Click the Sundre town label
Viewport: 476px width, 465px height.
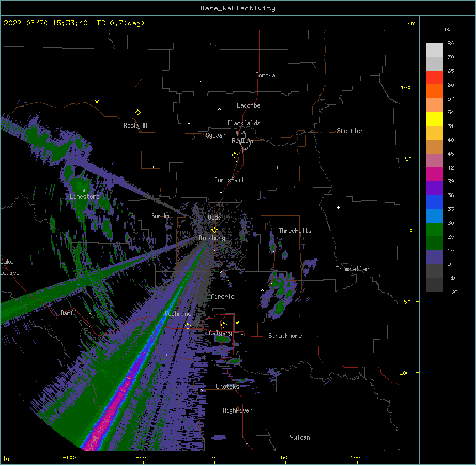pyautogui.click(x=161, y=216)
